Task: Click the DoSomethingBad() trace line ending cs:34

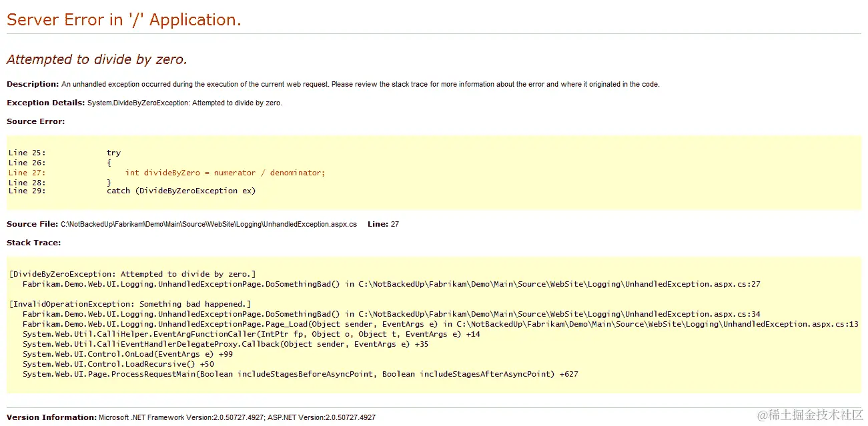Action: (x=392, y=314)
